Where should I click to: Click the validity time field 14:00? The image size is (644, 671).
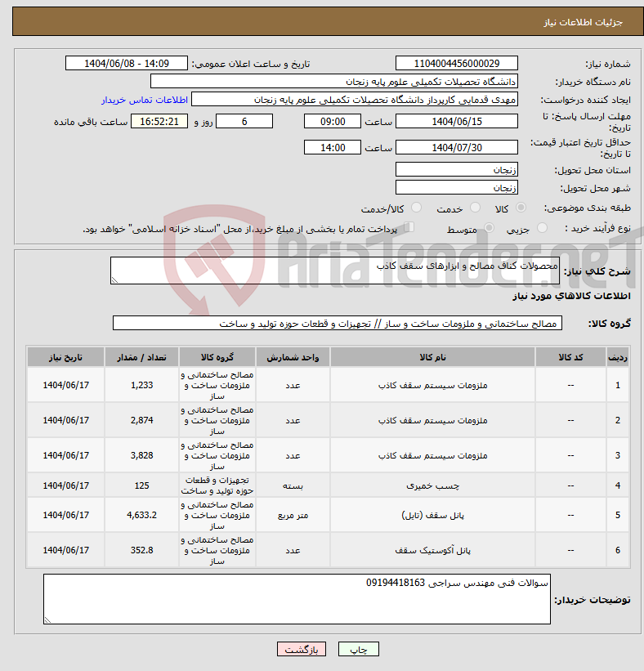(333, 147)
